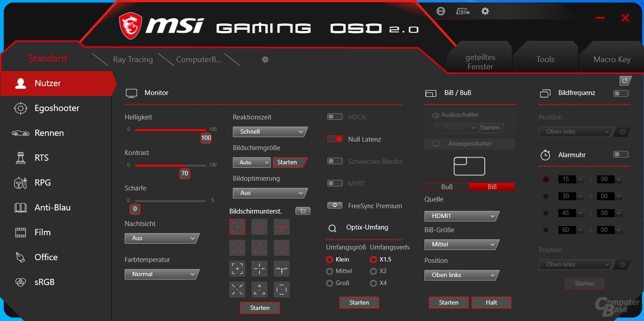
Task: Click Starten next to Bildschirmgröße
Action: pyautogui.click(x=289, y=162)
